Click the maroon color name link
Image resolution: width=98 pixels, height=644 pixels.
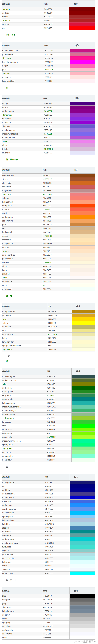pos(6,9)
